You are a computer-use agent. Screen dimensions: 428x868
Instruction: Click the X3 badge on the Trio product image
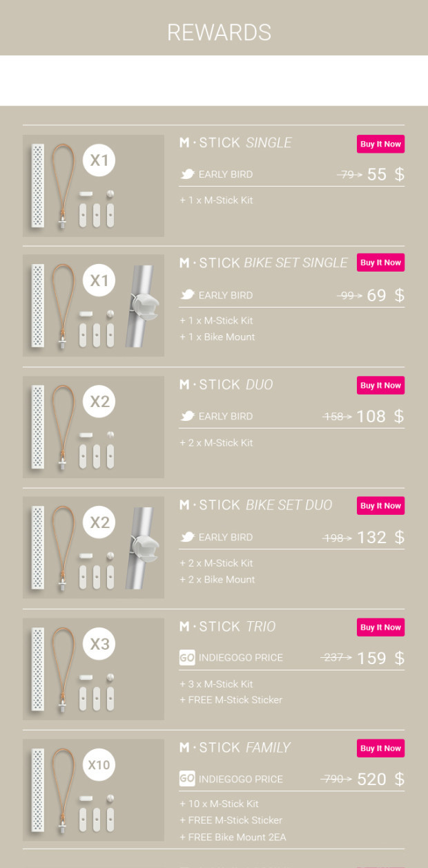99,643
